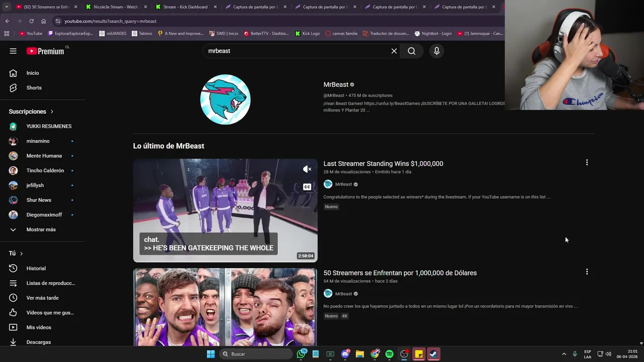Clear the search box with the X
The image size is (644, 362).
(x=394, y=51)
